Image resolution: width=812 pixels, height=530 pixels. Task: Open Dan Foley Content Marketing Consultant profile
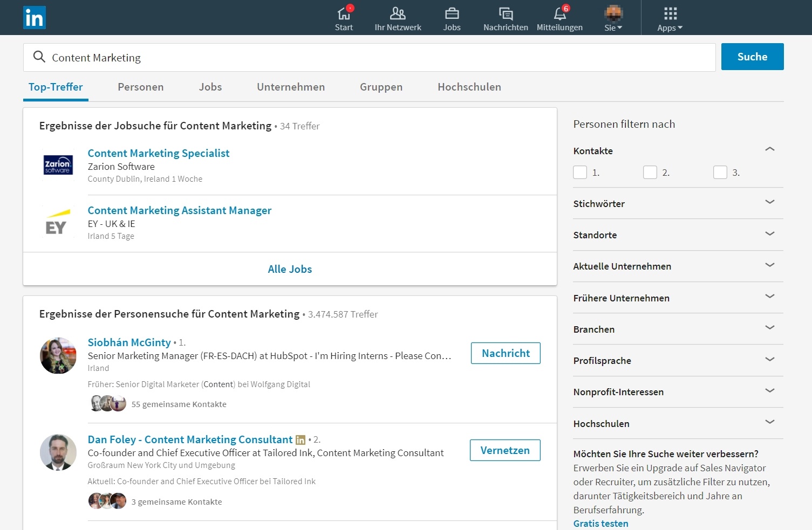click(x=190, y=439)
